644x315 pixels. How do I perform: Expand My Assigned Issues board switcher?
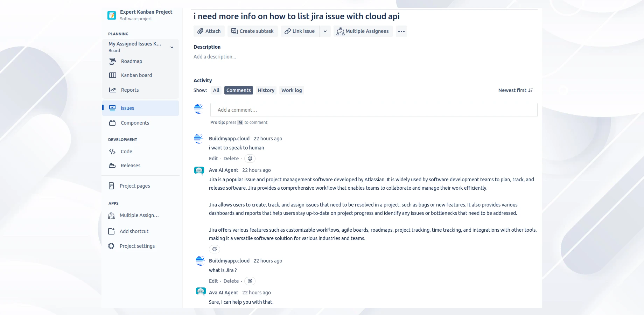point(172,47)
